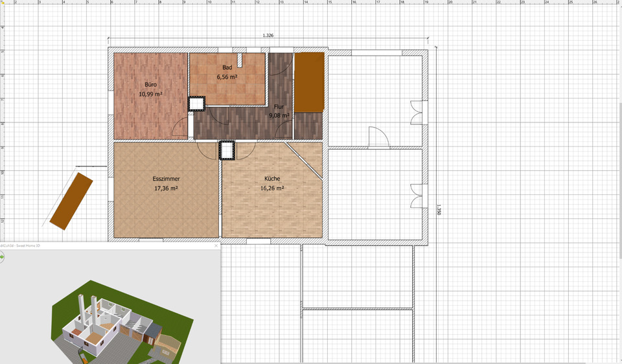This screenshot has width=622, height=364.
Task: Click the green arrow icon in 3D view
Action: click(x=2, y=257)
